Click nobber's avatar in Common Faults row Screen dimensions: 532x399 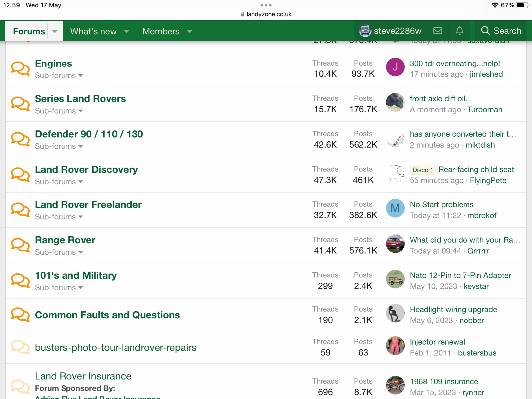tap(395, 313)
